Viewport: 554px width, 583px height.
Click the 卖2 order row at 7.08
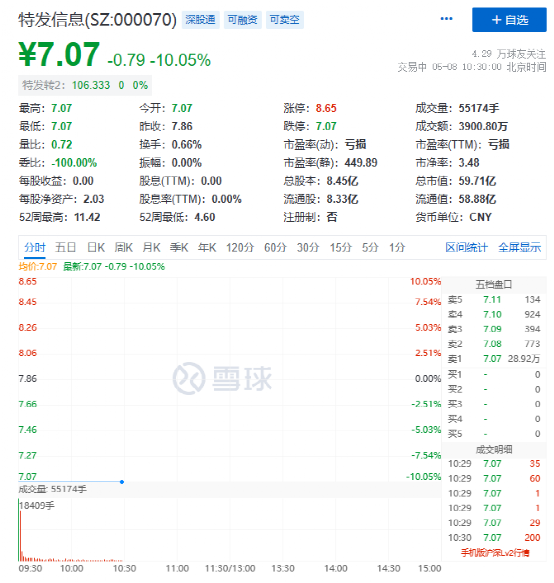494,344
